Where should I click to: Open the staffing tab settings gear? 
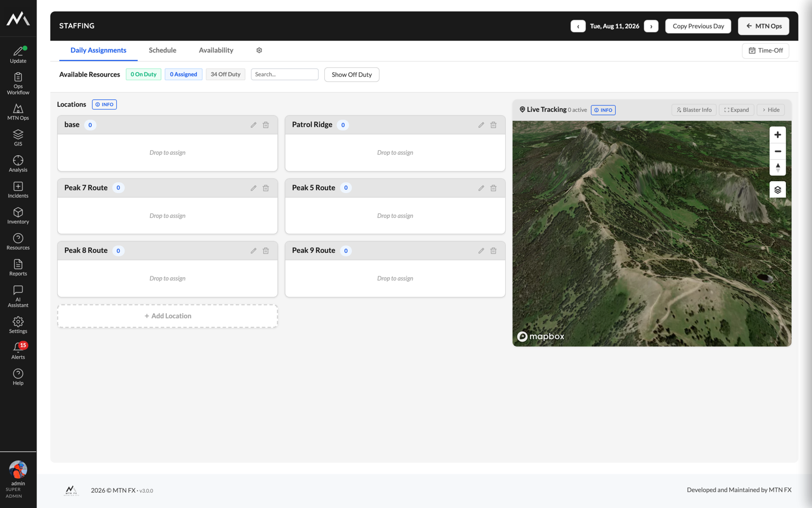point(259,50)
